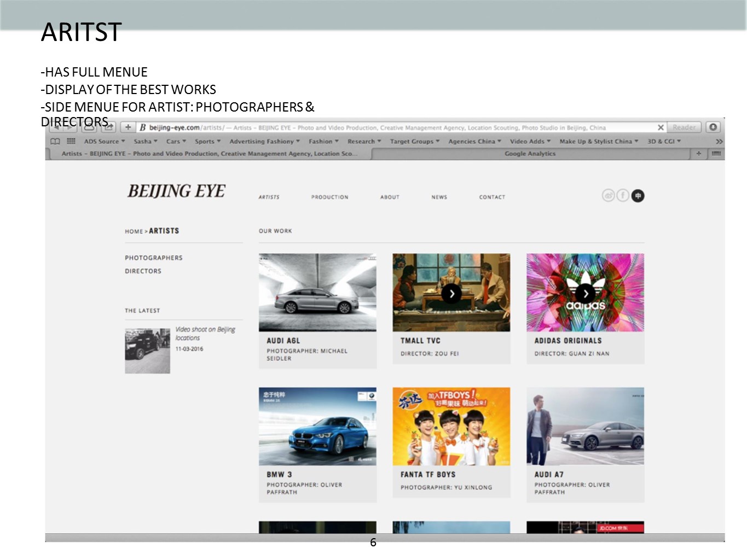
Task: Open the DIRECTORS side menu link
Action: tap(143, 271)
